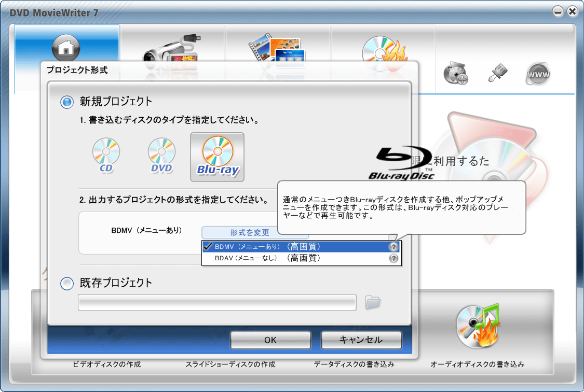Click オーディオディスクの書き込み label
The width and height of the screenshot is (584, 392).
click(x=477, y=364)
